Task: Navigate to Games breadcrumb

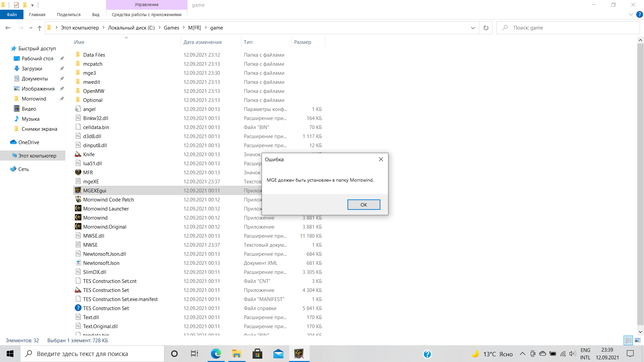Action: click(171, 28)
